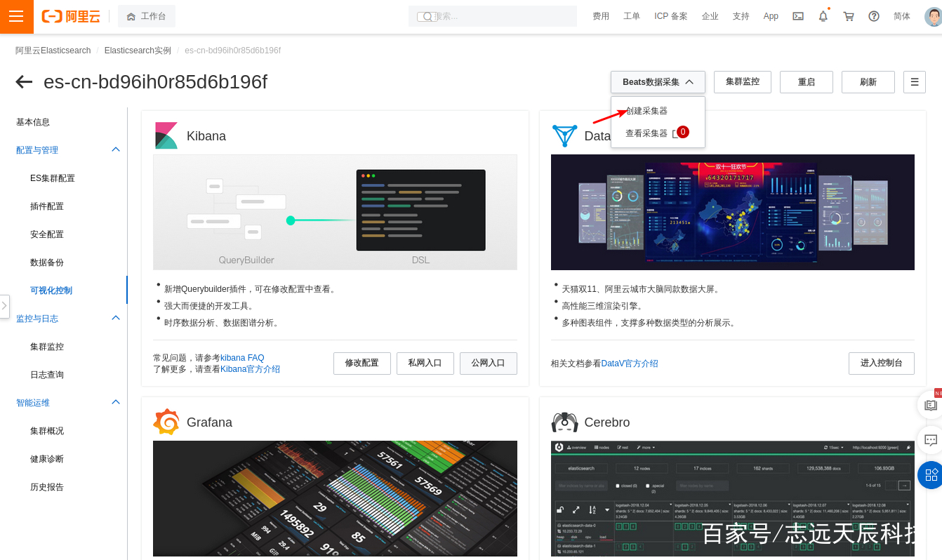Open the blue floating apps grid icon

931,474
